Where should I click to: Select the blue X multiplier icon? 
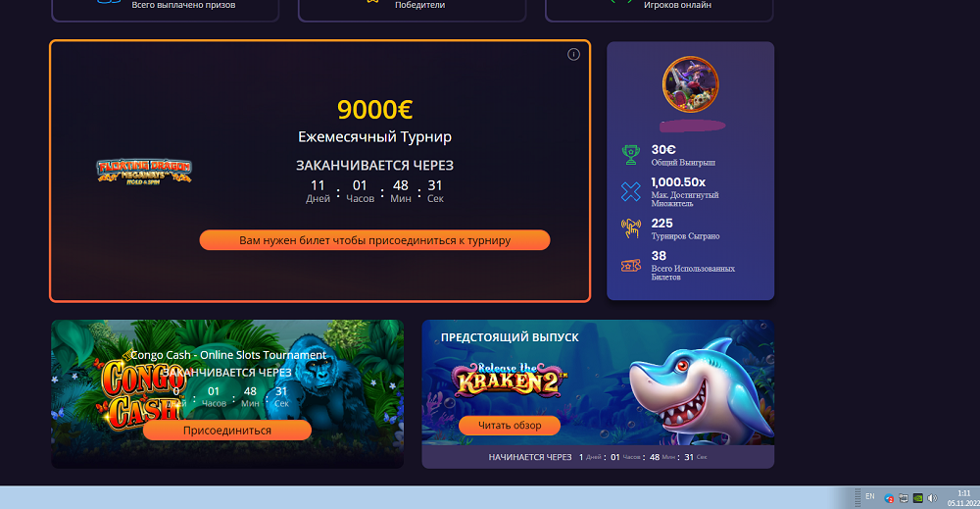tap(630, 191)
